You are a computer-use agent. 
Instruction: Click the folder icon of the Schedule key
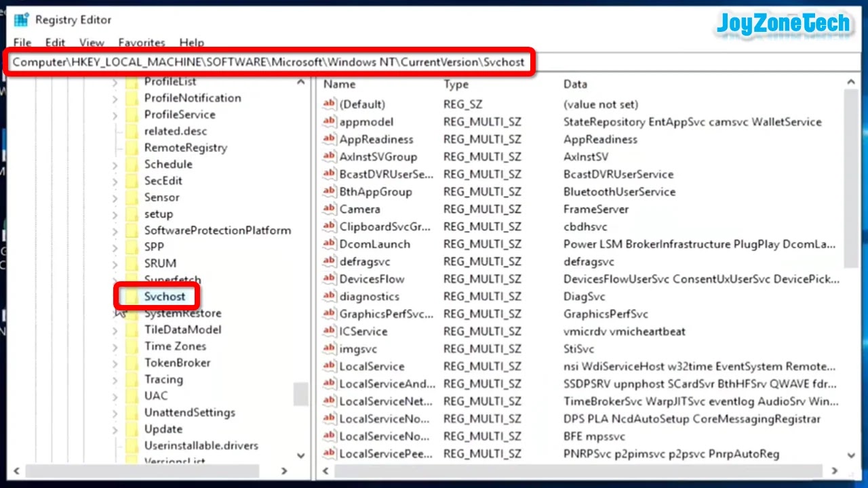tap(132, 164)
